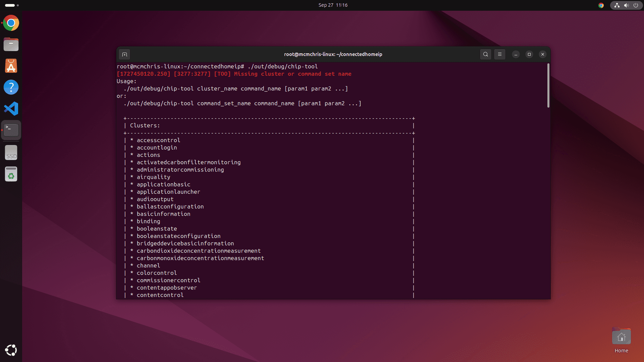644x362 pixels.
Task: Open system menu via power icon
Action: click(636, 5)
